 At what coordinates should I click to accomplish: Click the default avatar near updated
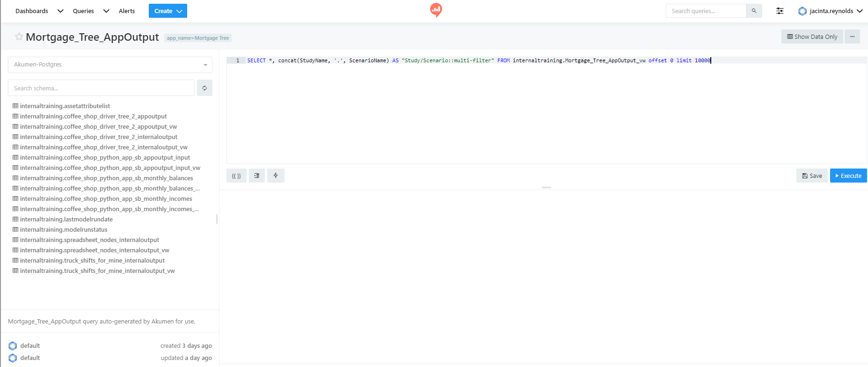(x=13, y=358)
